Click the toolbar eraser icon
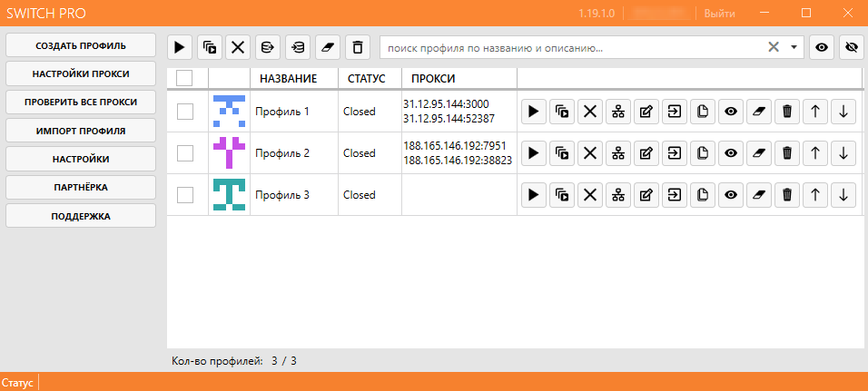 point(328,47)
